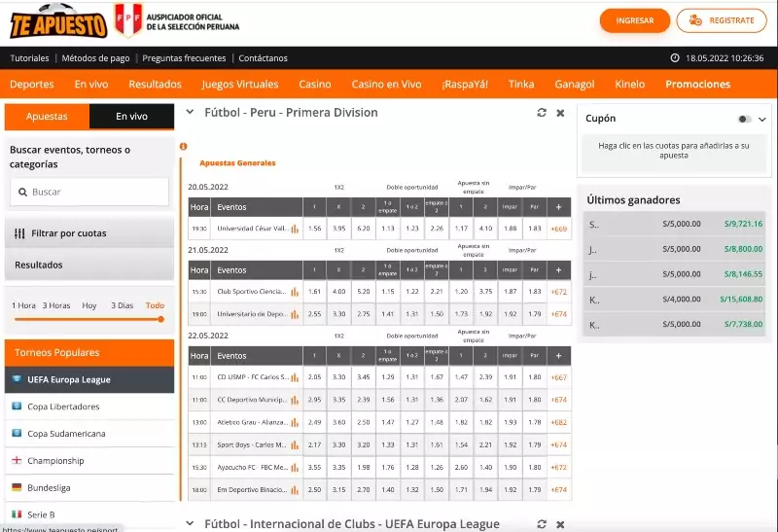Open the Tutoriales link
This screenshot has width=778, height=532.
point(29,58)
